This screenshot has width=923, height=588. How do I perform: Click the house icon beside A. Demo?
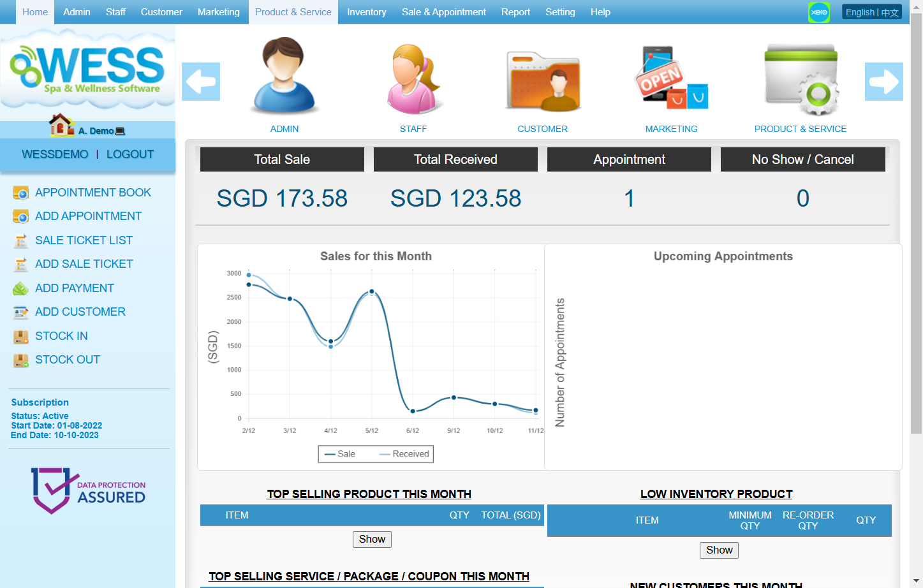click(62, 125)
